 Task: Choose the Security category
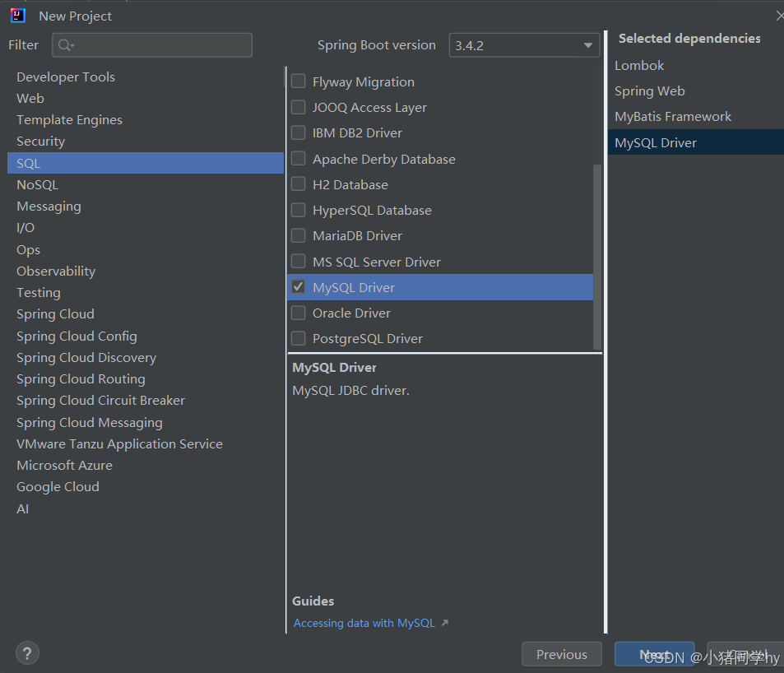tap(146, 142)
